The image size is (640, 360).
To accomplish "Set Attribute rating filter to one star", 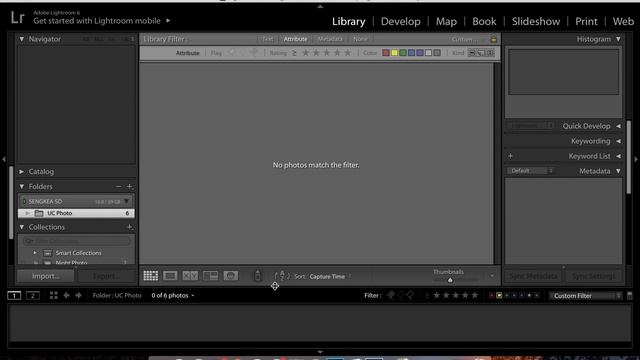I will click(305, 53).
